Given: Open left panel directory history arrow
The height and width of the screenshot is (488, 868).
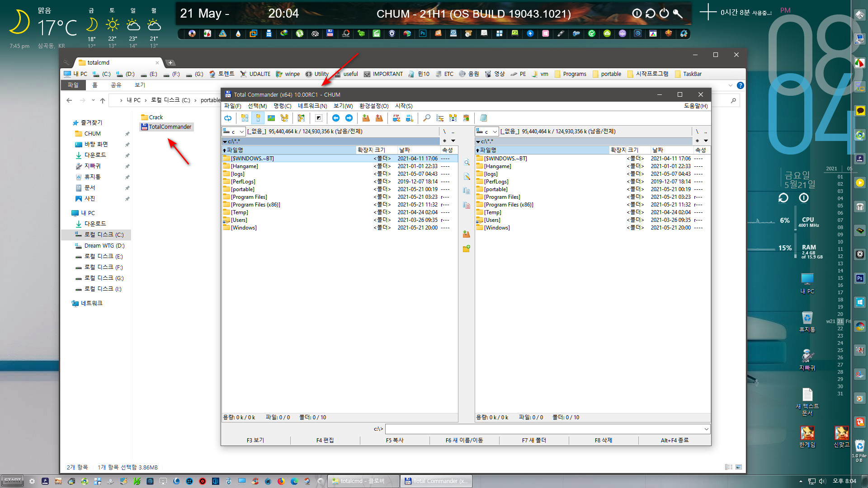Looking at the screenshot, I should 453,141.
